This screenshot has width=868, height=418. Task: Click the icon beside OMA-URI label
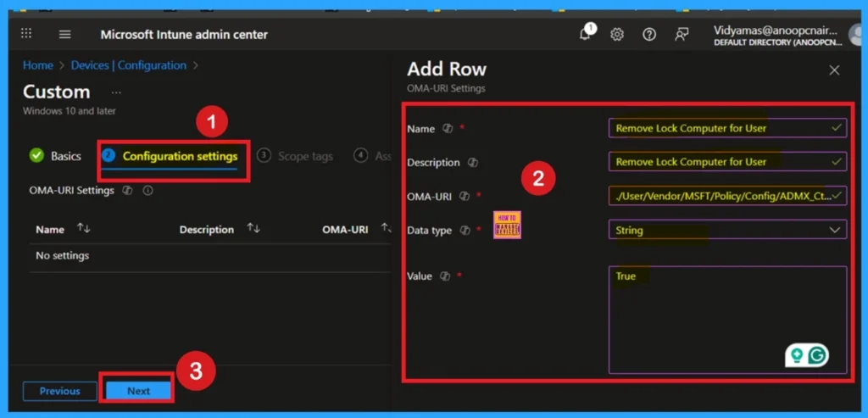465,197
